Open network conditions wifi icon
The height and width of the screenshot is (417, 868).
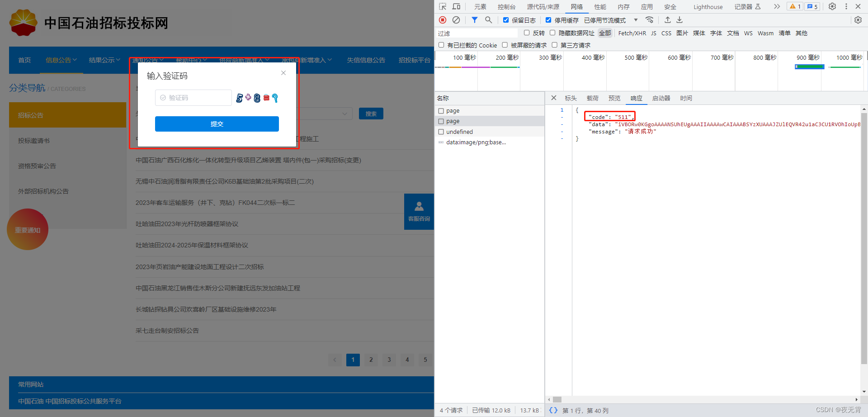pyautogui.click(x=650, y=20)
